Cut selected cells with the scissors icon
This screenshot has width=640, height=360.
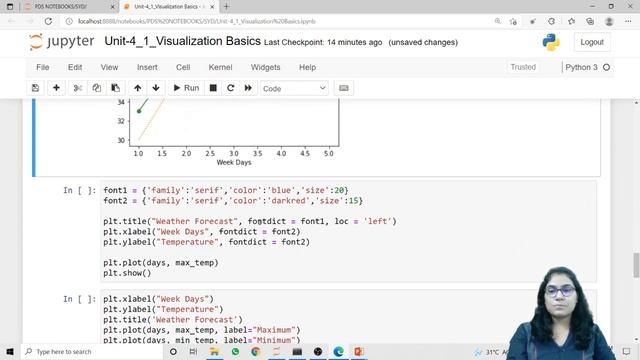click(x=78, y=88)
